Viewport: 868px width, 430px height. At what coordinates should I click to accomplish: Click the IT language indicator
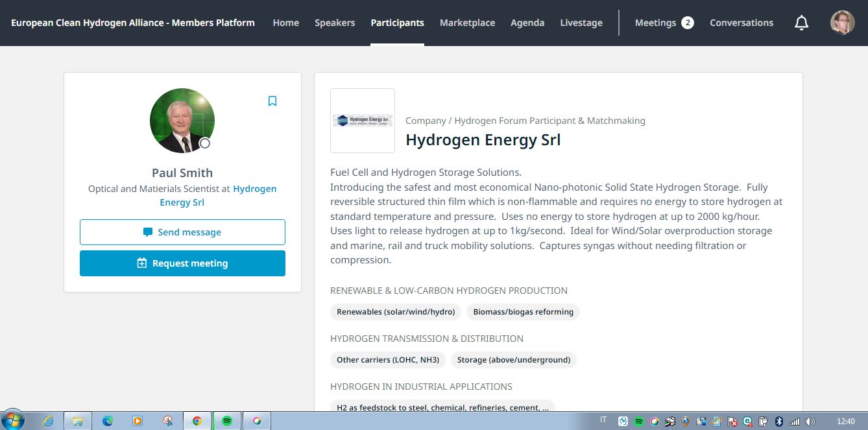[603, 420]
